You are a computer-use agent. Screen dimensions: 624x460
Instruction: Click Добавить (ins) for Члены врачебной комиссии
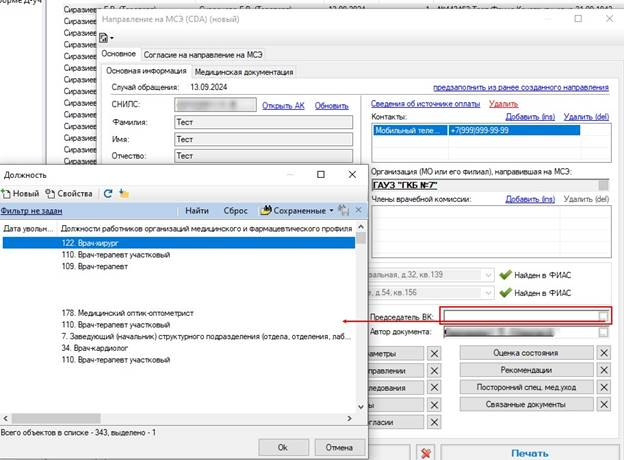click(530, 199)
